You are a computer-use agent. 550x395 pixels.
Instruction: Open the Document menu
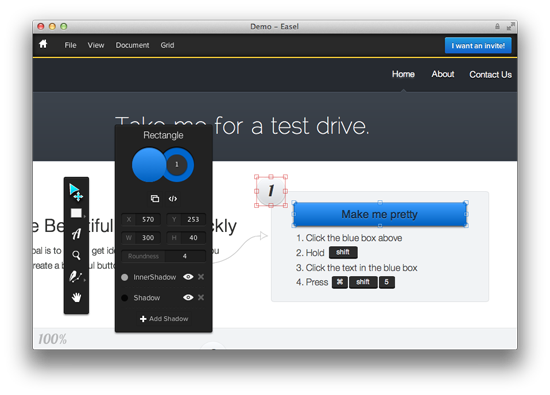pyautogui.click(x=132, y=45)
